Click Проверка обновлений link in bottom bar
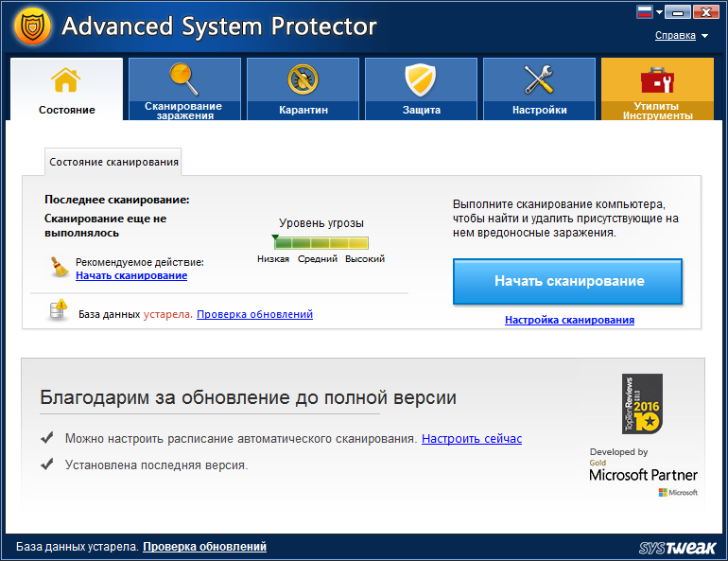Screen dimensions: 728x561 pos(205,547)
